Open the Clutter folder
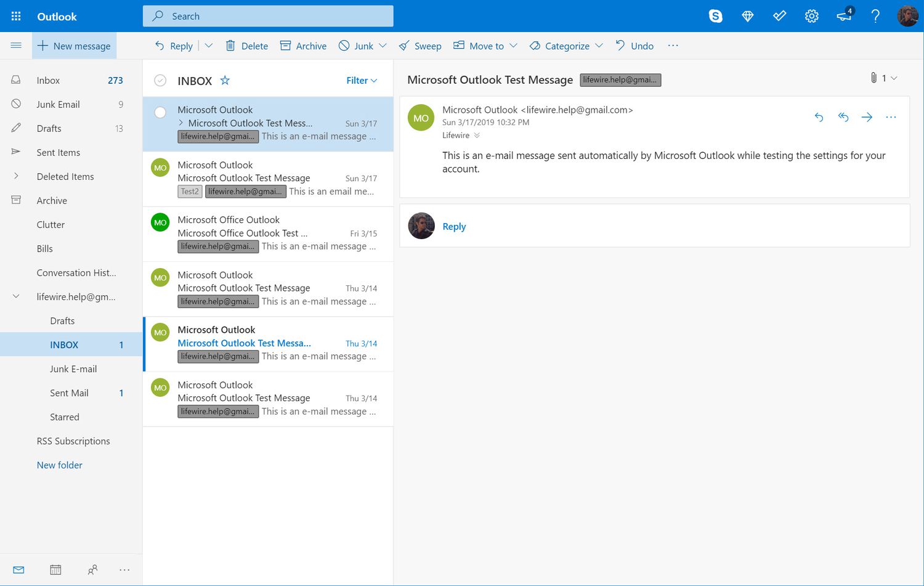Screen dimensions: 924x586 pos(71,224)
